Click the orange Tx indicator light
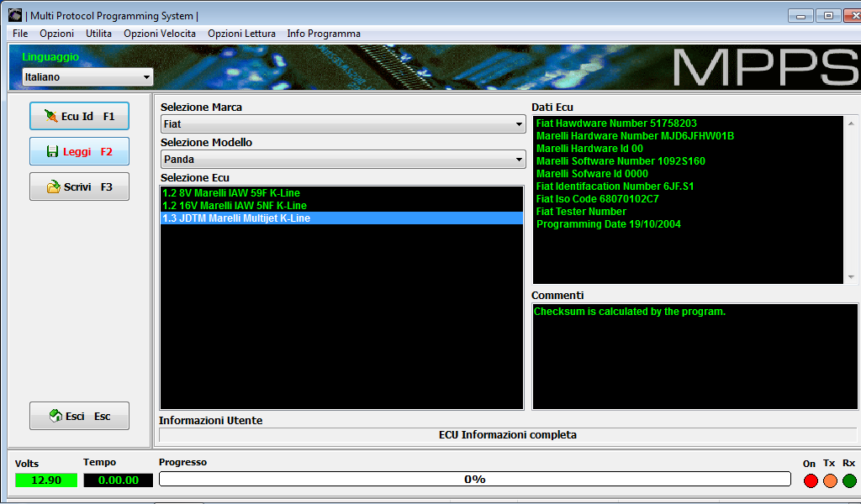 [830, 481]
